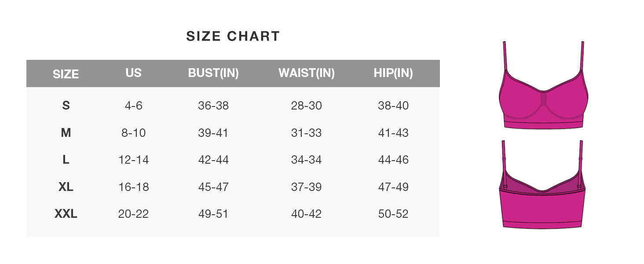This screenshot has width=644, height=264.
Task: Click the HIP(IN) column header
Action: click(393, 73)
